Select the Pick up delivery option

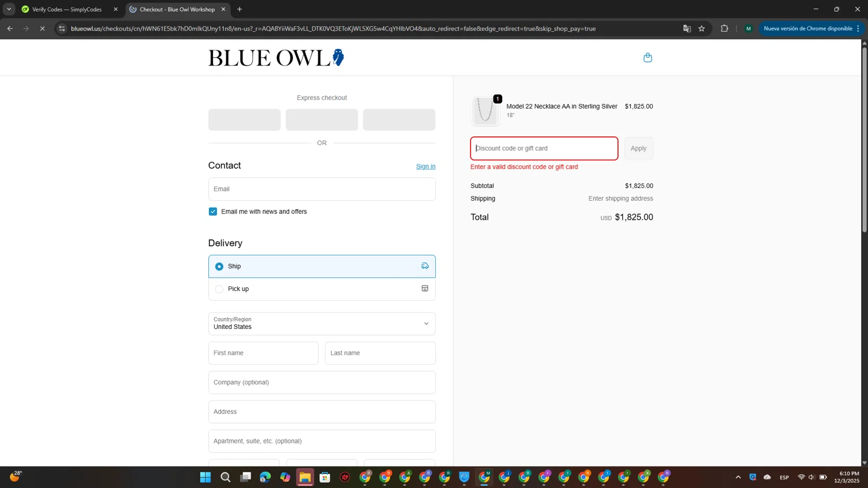(322, 289)
